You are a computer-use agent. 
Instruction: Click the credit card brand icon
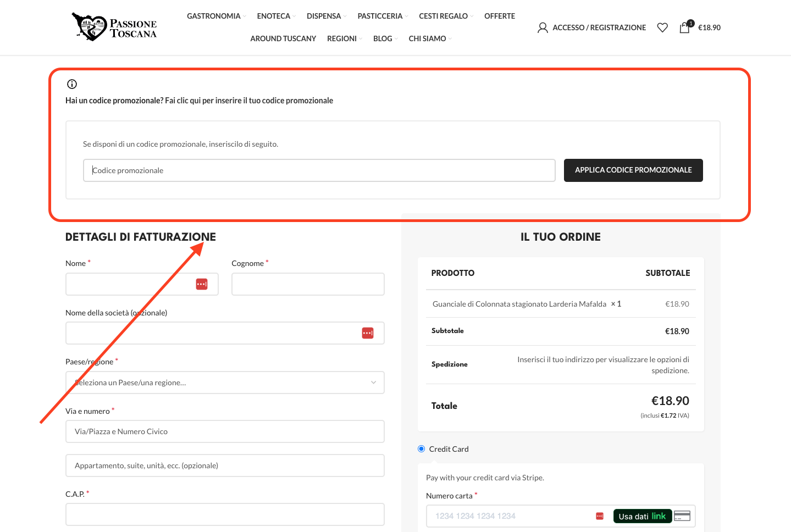(x=682, y=516)
